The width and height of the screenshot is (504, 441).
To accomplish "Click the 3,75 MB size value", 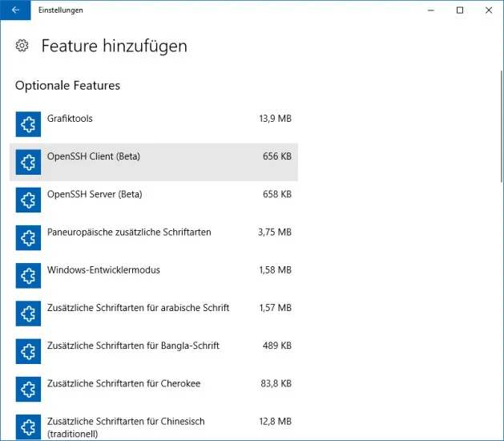I will click(275, 233).
